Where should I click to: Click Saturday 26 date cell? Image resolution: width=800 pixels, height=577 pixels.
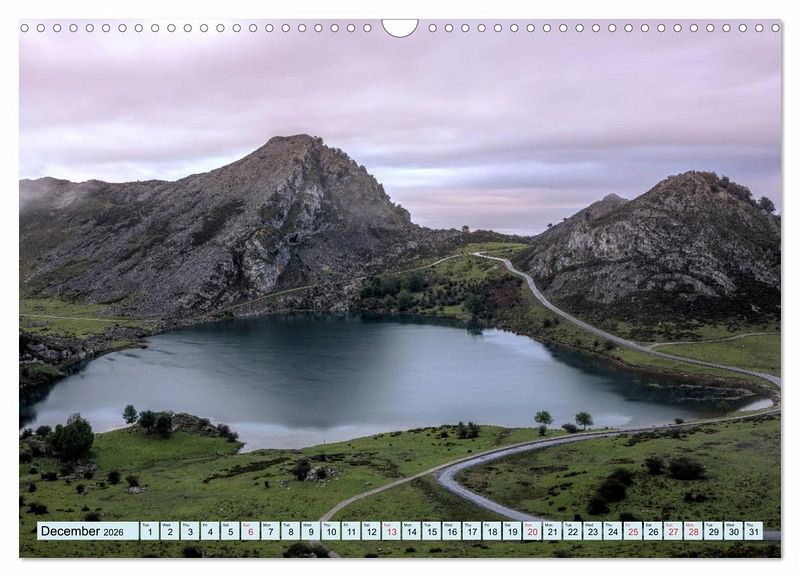653,531
